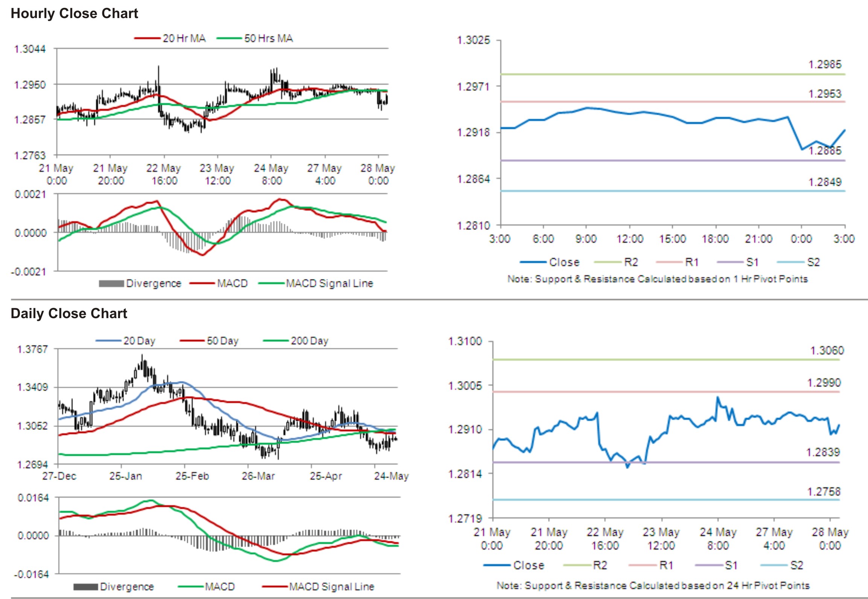
Task: Click the 0.0021 MACD axis value
Action: (30, 194)
